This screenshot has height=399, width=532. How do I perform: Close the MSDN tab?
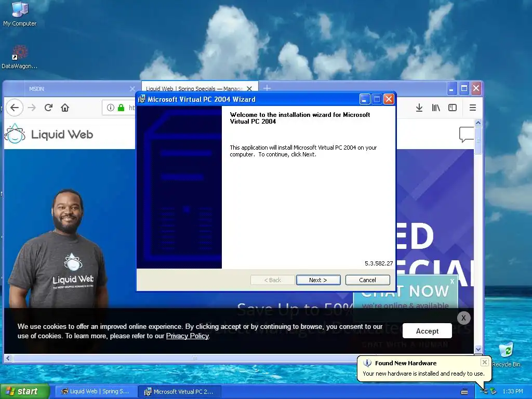pyautogui.click(x=132, y=89)
